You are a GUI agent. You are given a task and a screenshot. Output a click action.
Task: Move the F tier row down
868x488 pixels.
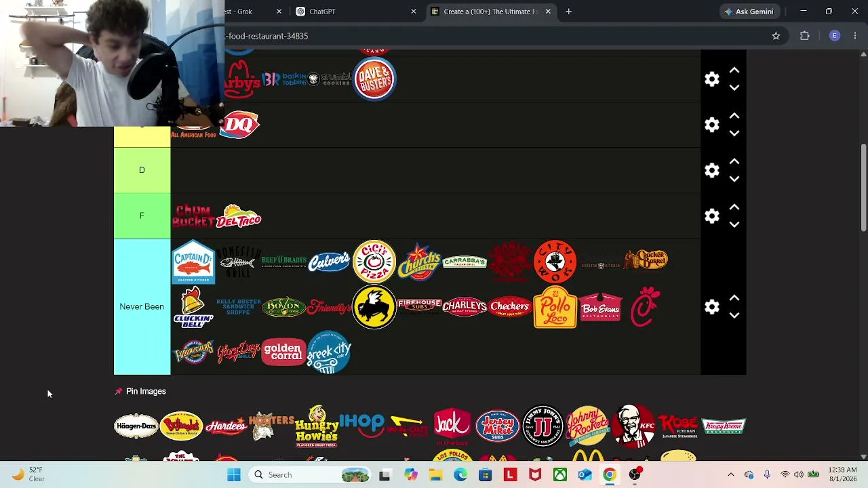[x=734, y=224]
